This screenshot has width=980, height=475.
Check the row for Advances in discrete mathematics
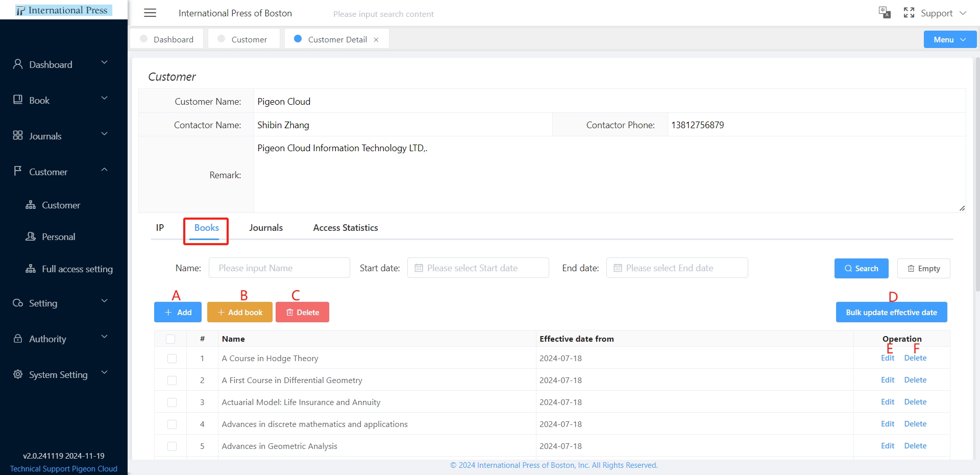coord(172,424)
